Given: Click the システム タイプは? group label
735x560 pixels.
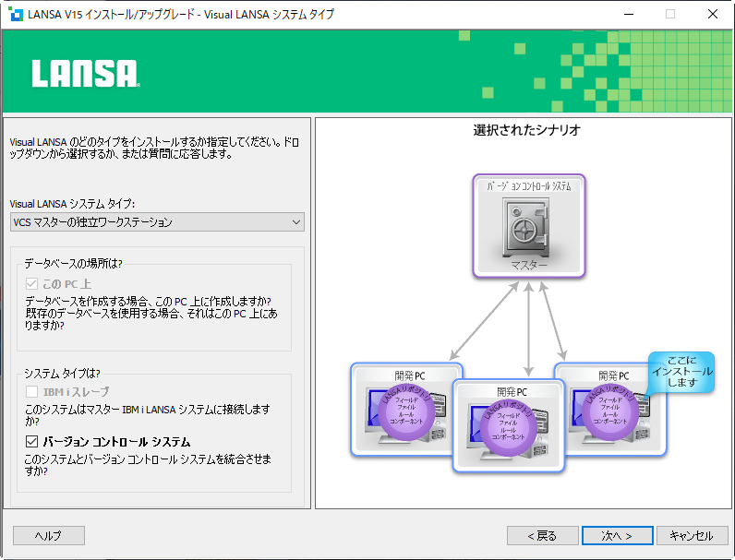Looking at the screenshot, I should 62,373.
